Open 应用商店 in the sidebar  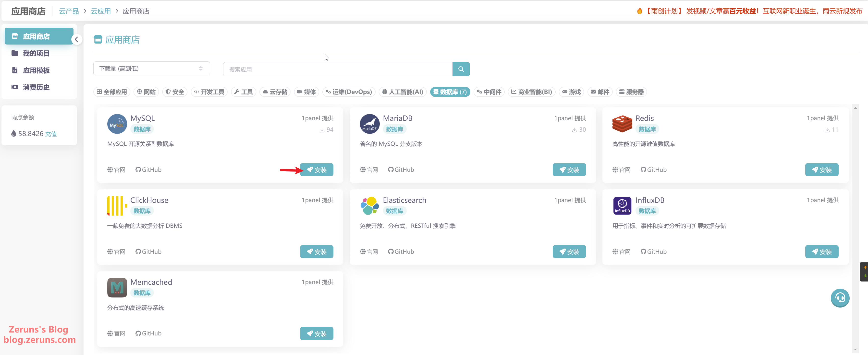[39, 36]
